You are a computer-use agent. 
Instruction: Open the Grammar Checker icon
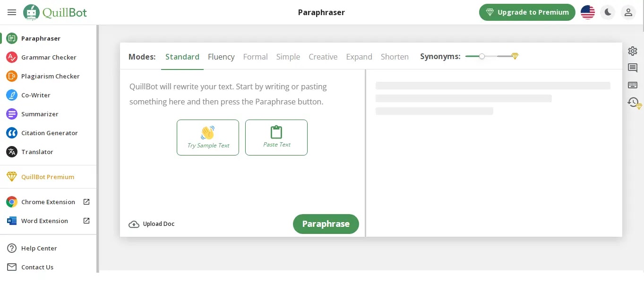click(12, 57)
